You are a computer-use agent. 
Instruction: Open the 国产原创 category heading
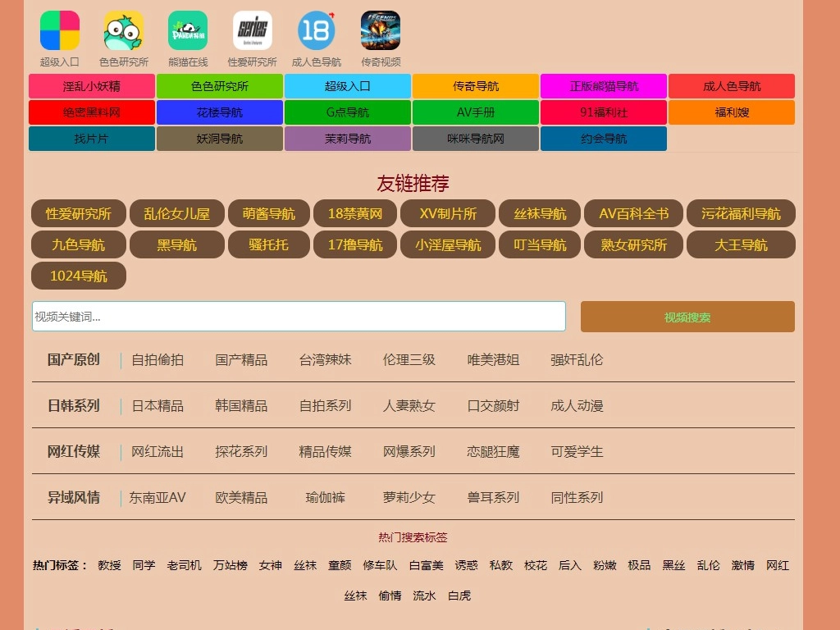point(74,359)
